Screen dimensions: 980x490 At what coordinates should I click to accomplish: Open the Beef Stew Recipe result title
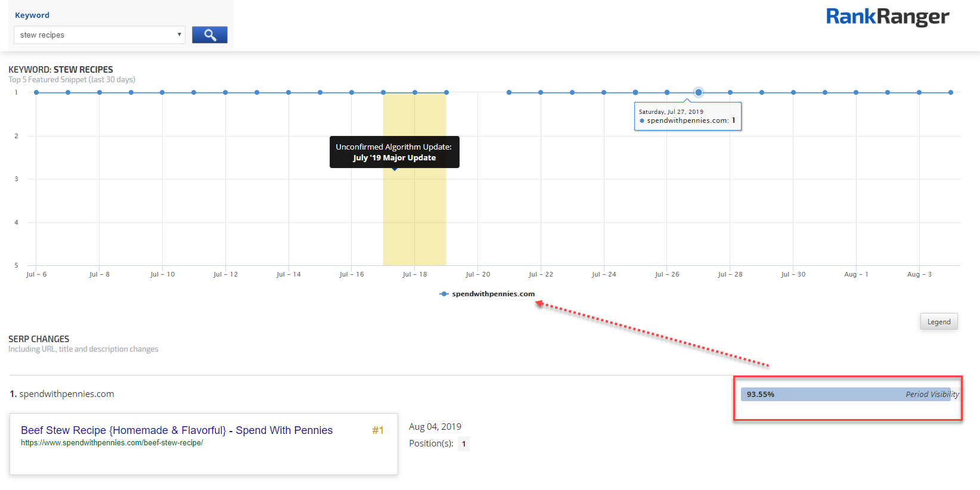tap(176, 430)
